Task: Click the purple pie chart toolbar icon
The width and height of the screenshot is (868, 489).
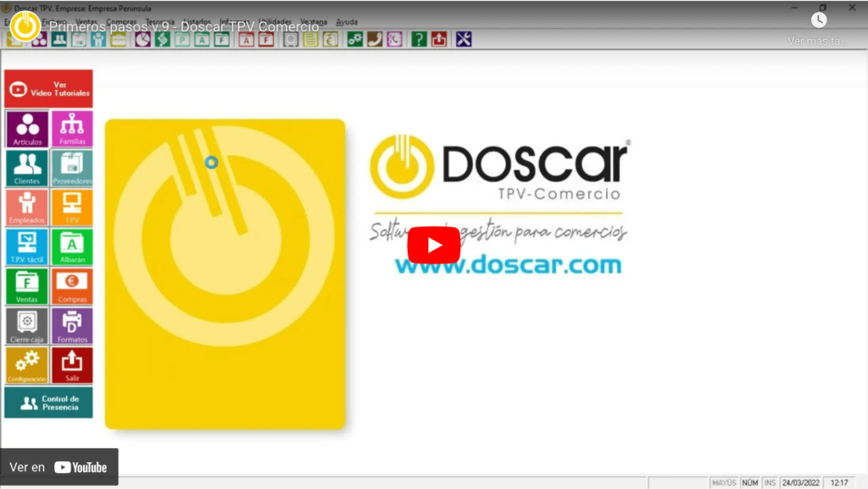Action: (x=142, y=40)
